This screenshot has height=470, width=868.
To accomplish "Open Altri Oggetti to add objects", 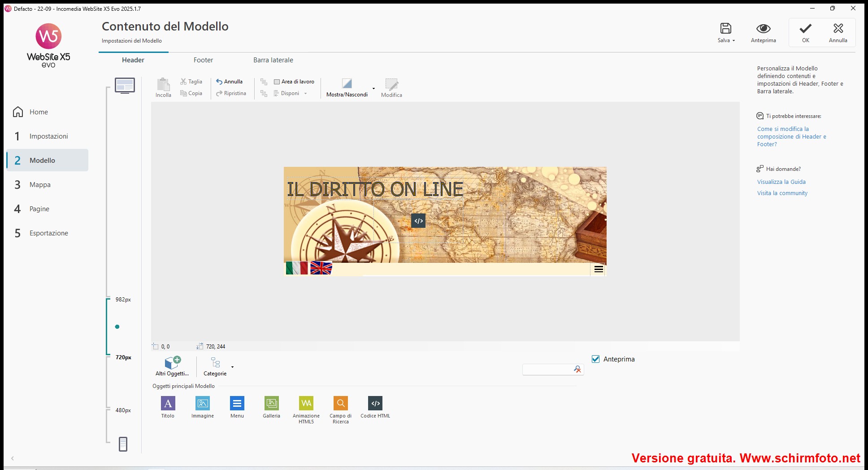I will 172,366.
